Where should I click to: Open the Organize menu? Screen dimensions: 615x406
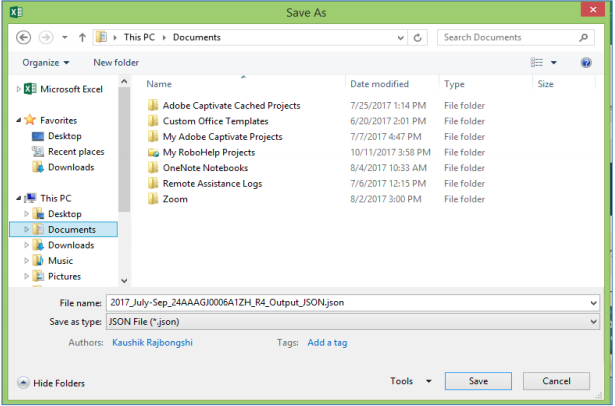click(46, 62)
